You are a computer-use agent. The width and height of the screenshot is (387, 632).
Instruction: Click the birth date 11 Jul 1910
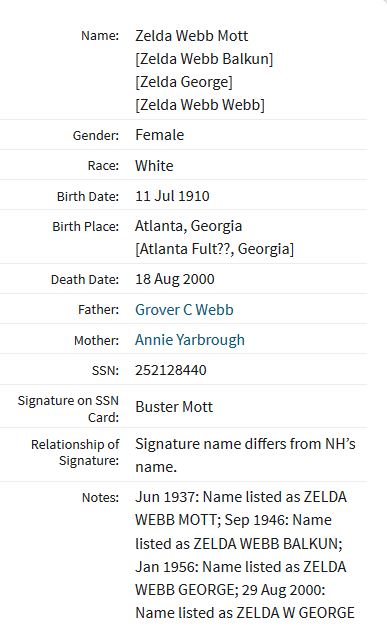(x=172, y=196)
